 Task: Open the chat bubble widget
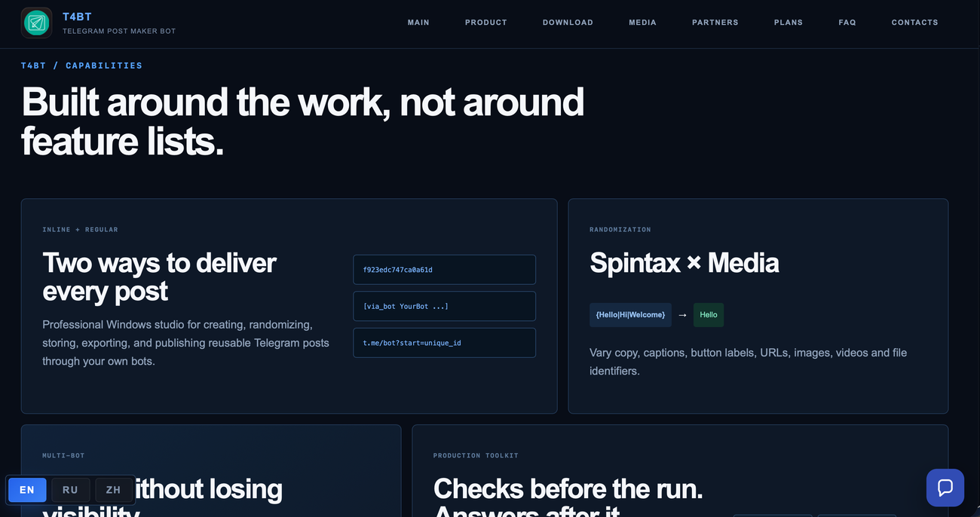[945, 488]
